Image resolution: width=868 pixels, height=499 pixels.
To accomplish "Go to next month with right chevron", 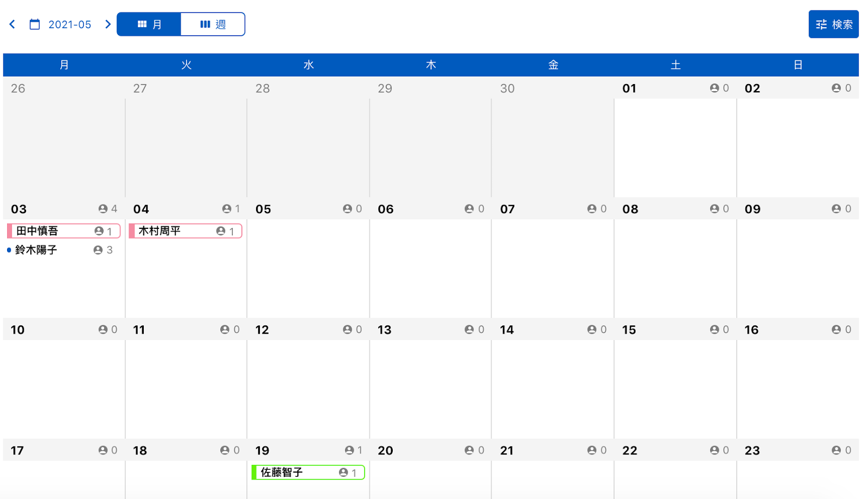I will coord(108,24).
